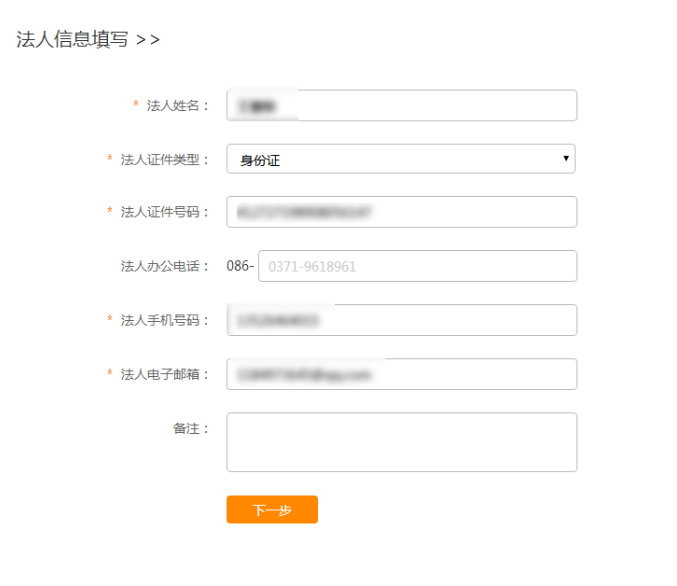Viewport: 677px width, 586px height.
Task: Click the 备注 label
Action: [x=190, y=428]
